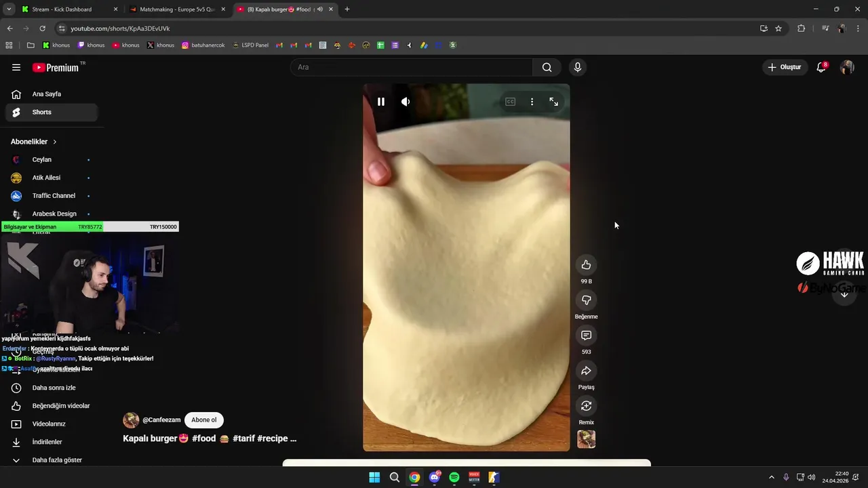Dislike the Short (Beğenme)
This screenshot has width=868, height=488.
point(586,300)
